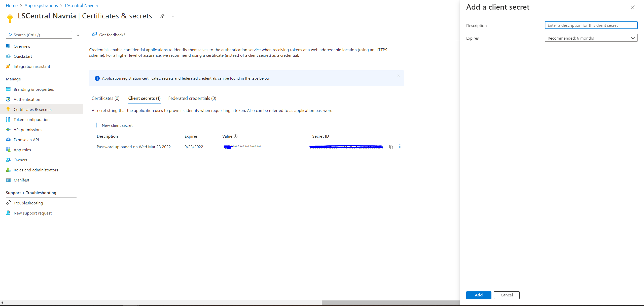Focus the Description input field
This screenshot has width=644, height=306.
[591, 25]
